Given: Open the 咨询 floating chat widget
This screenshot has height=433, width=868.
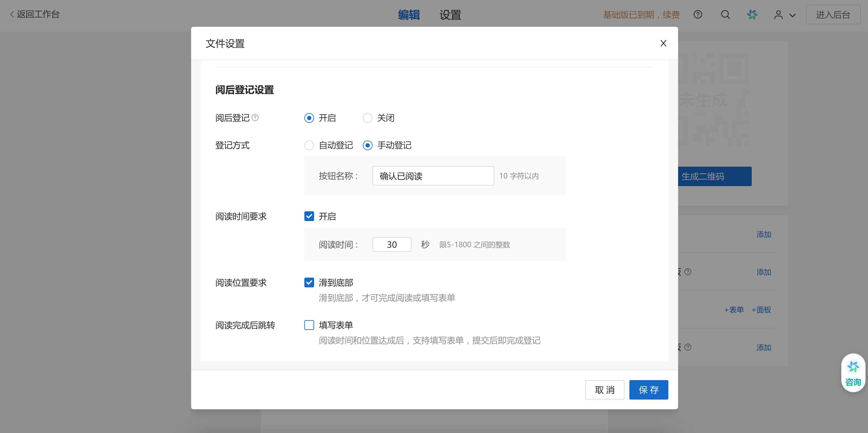Looking at the screenshot, I should [853, 372].
